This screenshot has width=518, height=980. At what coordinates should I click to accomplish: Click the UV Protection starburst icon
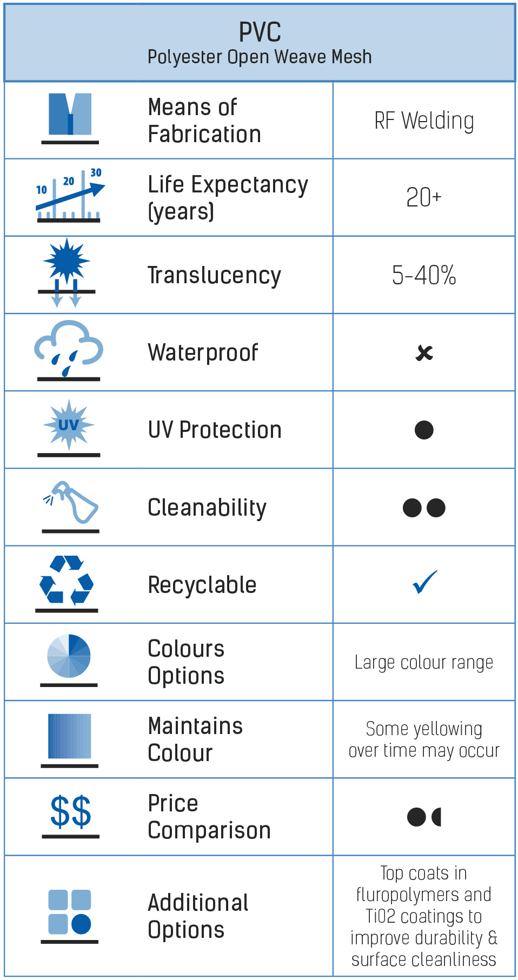pos(69,428)
